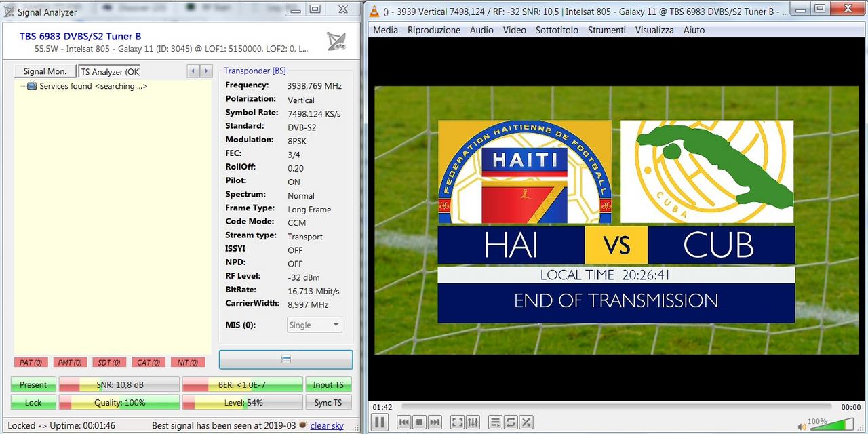Click the Frequency value 3938,769 MHz
868x434 pixels.
coord(315,86)
